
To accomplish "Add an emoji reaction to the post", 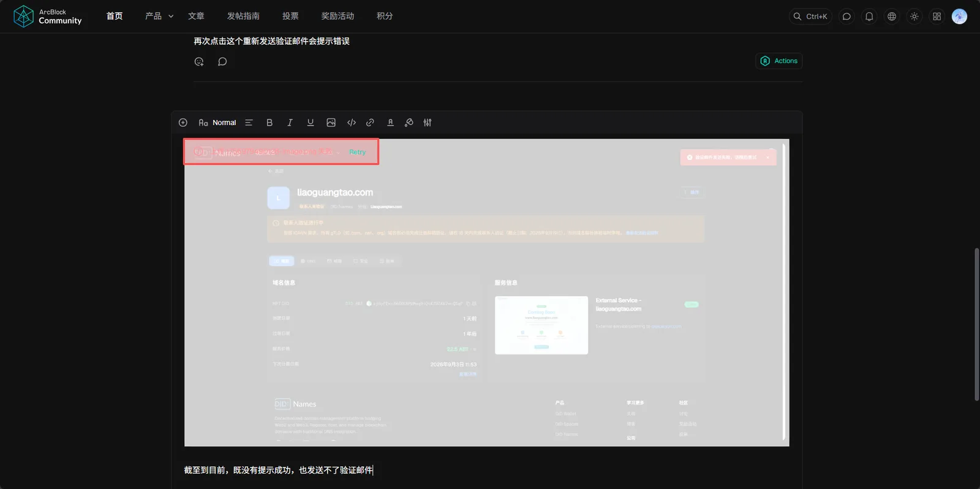I will (199, 61).
